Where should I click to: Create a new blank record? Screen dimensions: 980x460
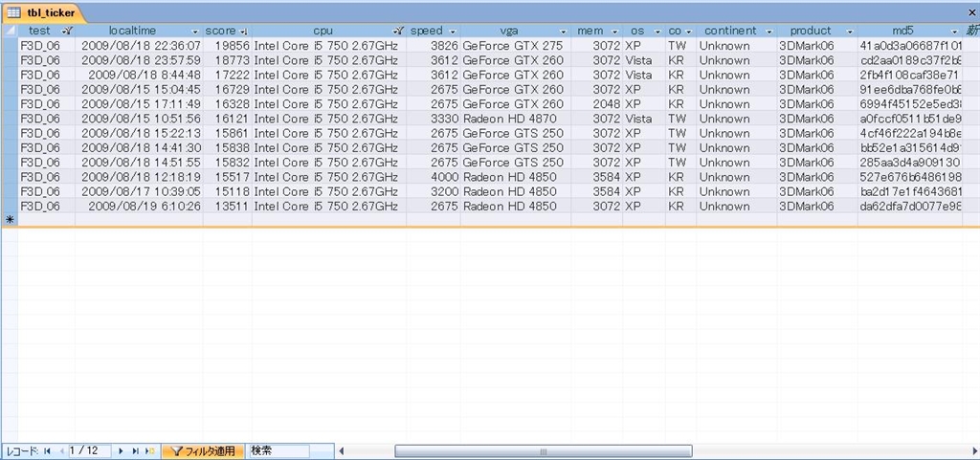(x=150, y=450)
